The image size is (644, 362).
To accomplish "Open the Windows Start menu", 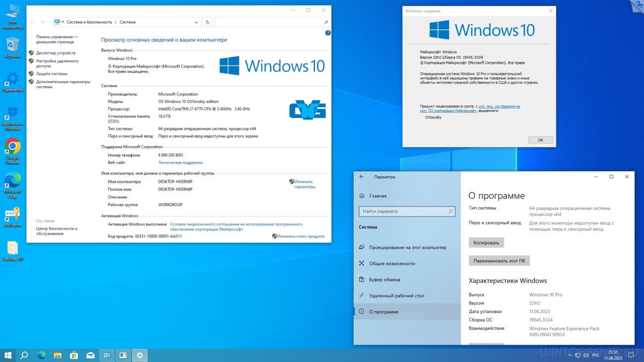I will (8, 355).
